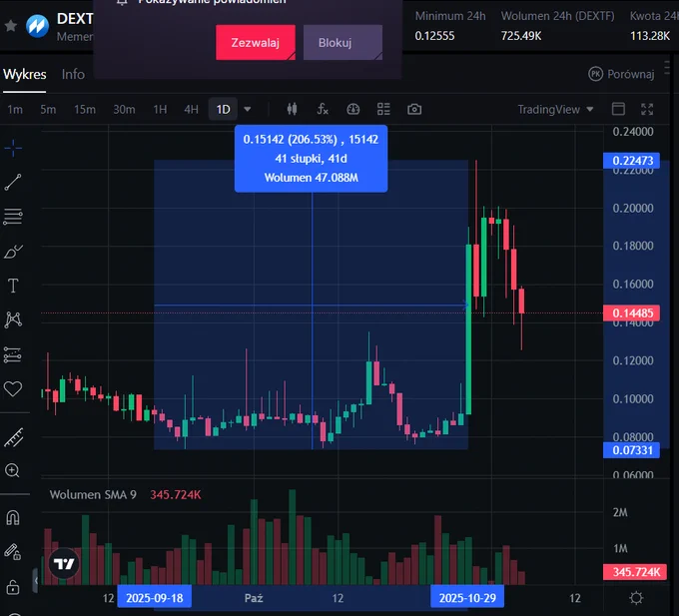
Task: Toggle magnet mode for drawings
Action: click(x=13, y=518)
